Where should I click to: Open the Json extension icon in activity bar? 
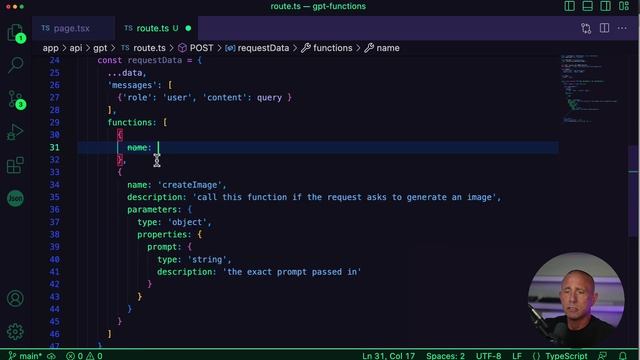tap(15, 198)
